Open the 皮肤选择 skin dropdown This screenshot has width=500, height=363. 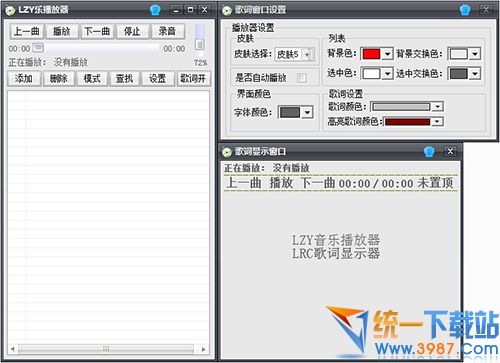point(309,54)
